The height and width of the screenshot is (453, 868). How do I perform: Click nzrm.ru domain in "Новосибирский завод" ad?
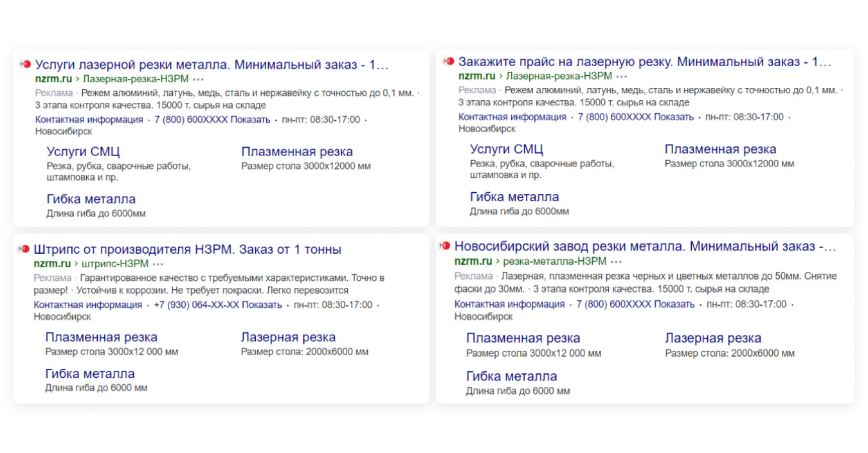click(x=473, y=261)
